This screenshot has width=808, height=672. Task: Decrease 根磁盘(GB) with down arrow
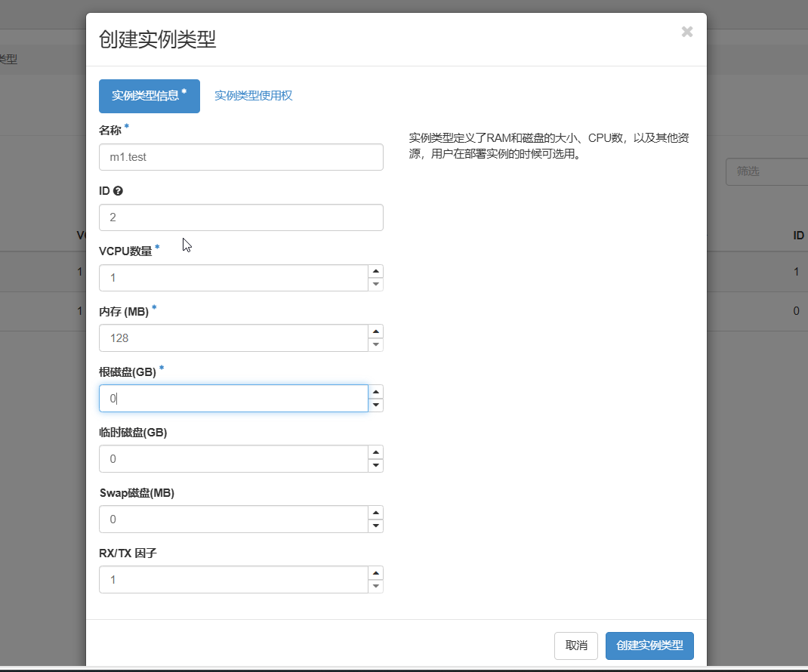click(375, 405)
